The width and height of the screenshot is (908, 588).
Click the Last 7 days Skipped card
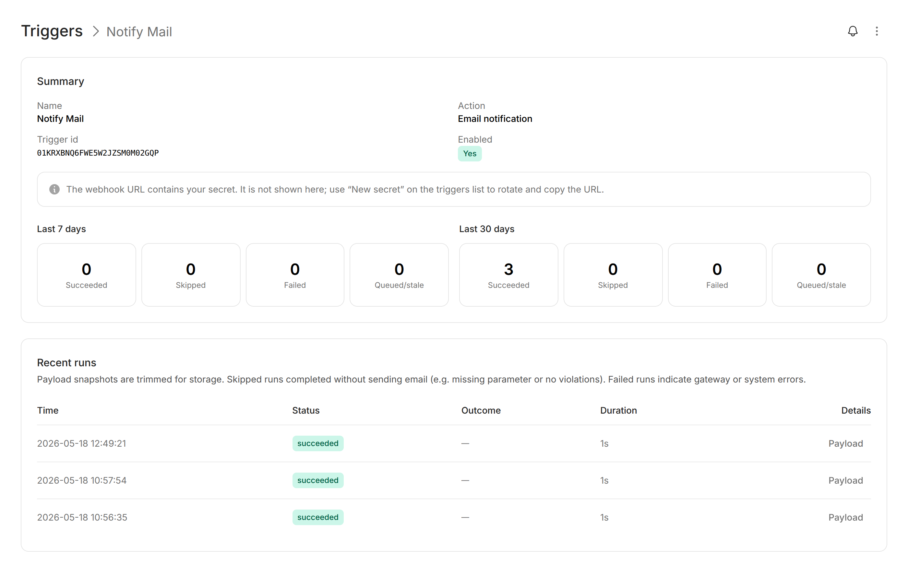coord(191,275)
